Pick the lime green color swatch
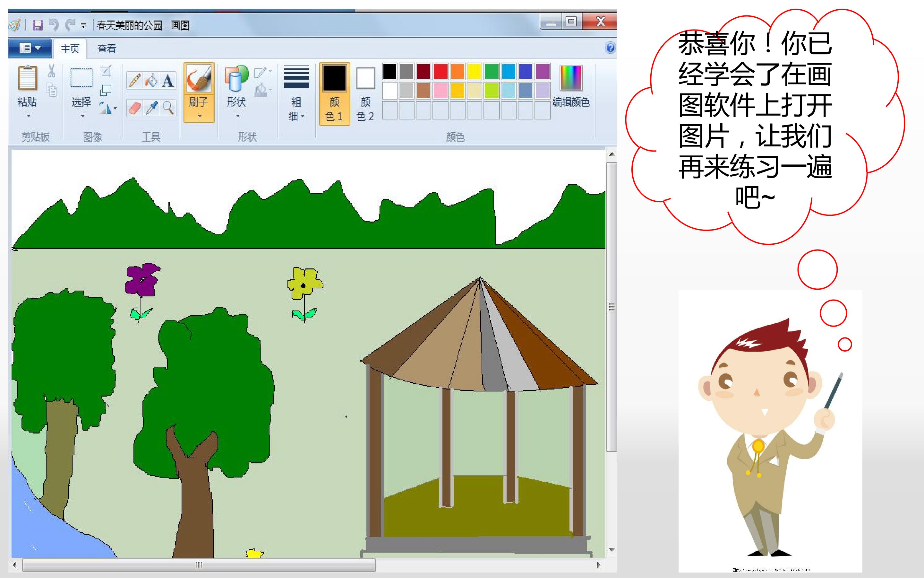 pos(492,91)
